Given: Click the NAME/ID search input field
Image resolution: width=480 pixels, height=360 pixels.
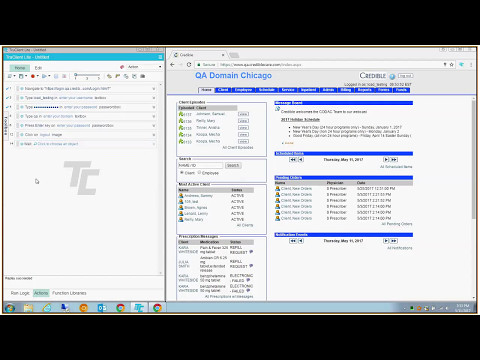Looking at the screenshot, I should [x=200, y=165].
